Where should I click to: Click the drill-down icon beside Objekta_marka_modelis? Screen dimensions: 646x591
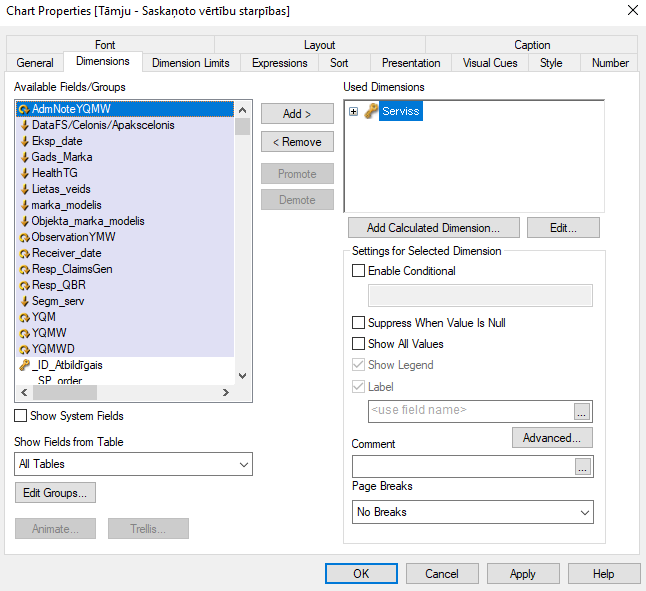pyautogui.click(x=25, y=221)
